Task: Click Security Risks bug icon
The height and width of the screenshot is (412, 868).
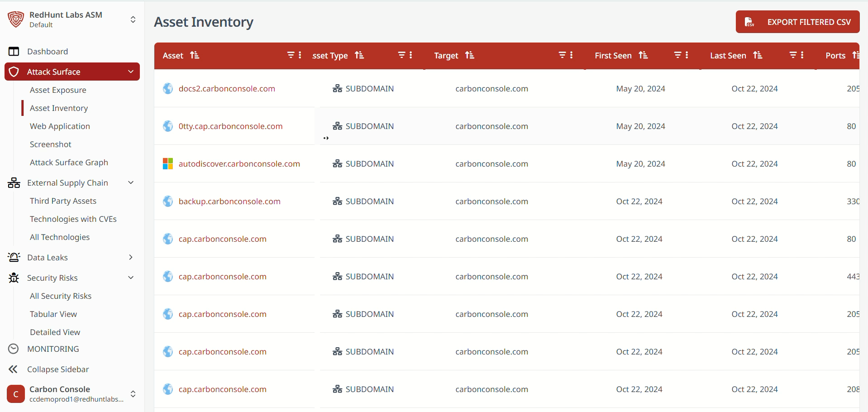Action: (14, 278)
